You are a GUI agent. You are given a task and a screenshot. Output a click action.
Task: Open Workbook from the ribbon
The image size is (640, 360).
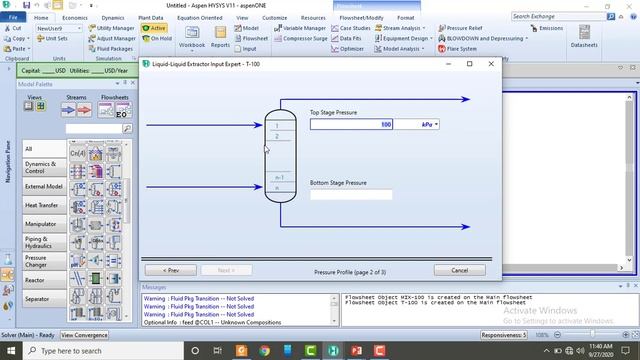click(192, 37)
